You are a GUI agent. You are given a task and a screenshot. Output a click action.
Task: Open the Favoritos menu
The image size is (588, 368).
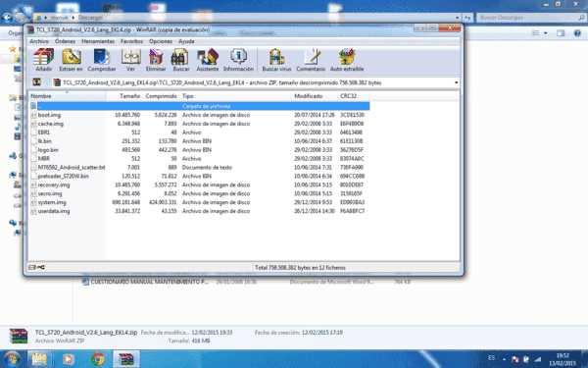pyautogui.click(x=131, y=41)
